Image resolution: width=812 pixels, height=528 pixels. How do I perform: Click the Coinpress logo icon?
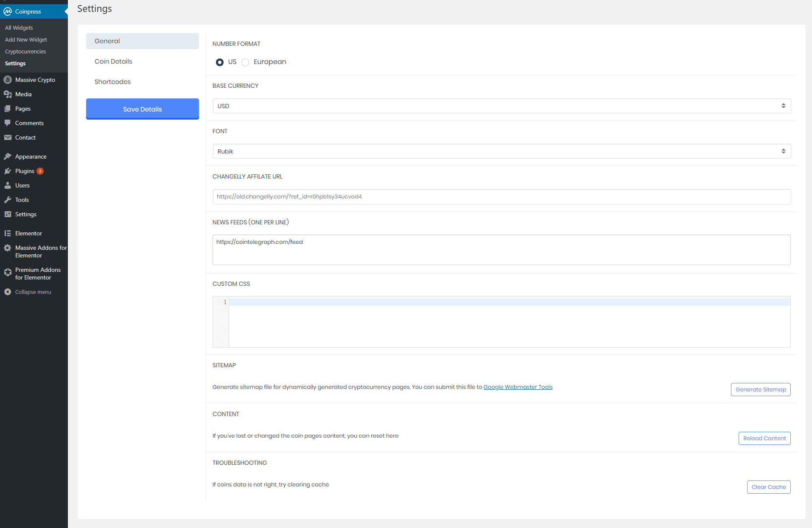[8, 11]
